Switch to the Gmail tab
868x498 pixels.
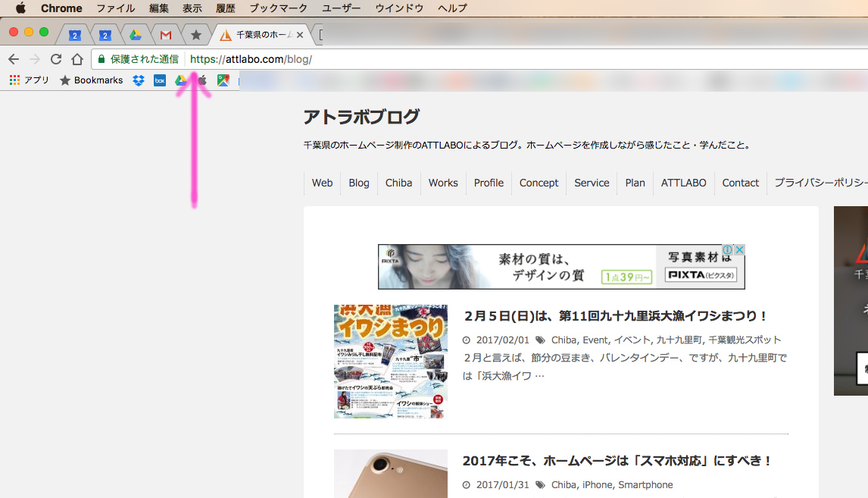(x=166, y=35)
